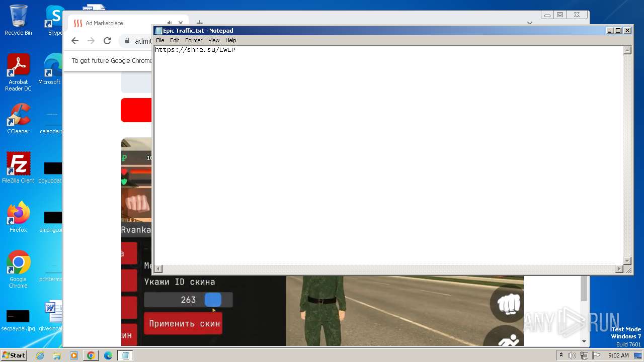Click the Notepad title bar icon

158,31
